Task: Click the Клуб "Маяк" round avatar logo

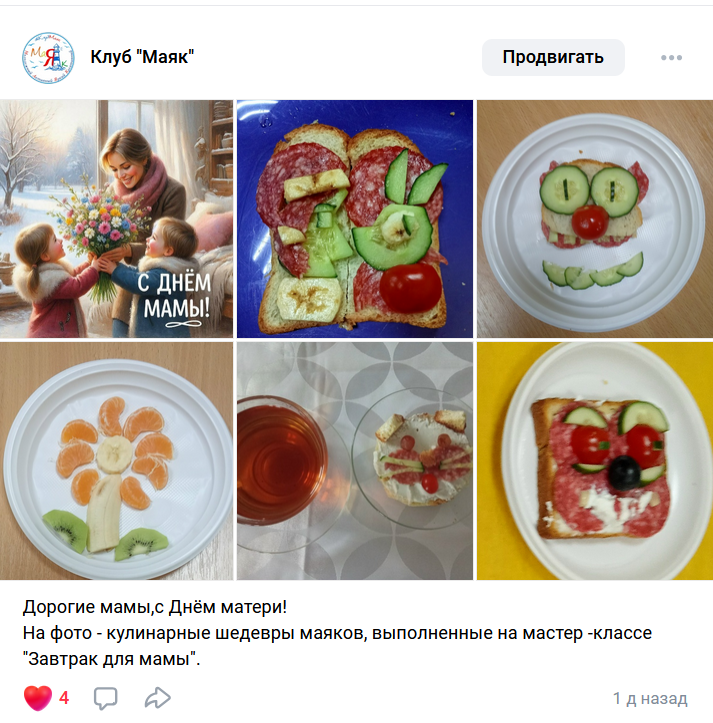Action: point(48,58)
